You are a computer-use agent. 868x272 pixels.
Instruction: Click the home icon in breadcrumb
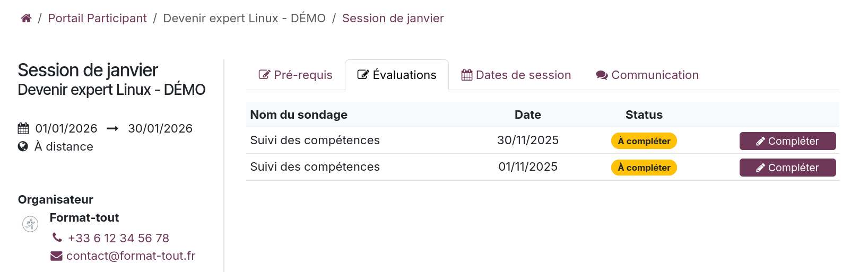[x=27, y=19]
